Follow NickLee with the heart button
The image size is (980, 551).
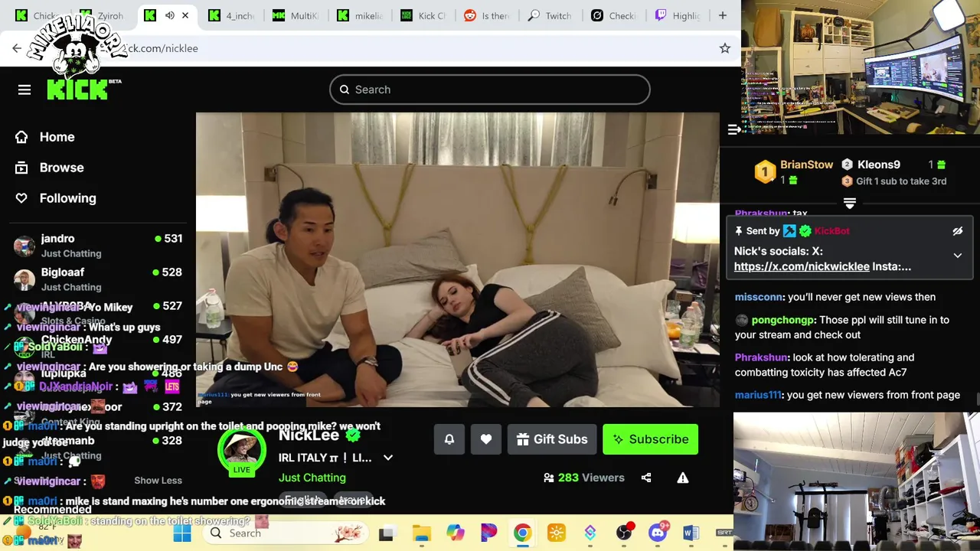click(486, 439)
